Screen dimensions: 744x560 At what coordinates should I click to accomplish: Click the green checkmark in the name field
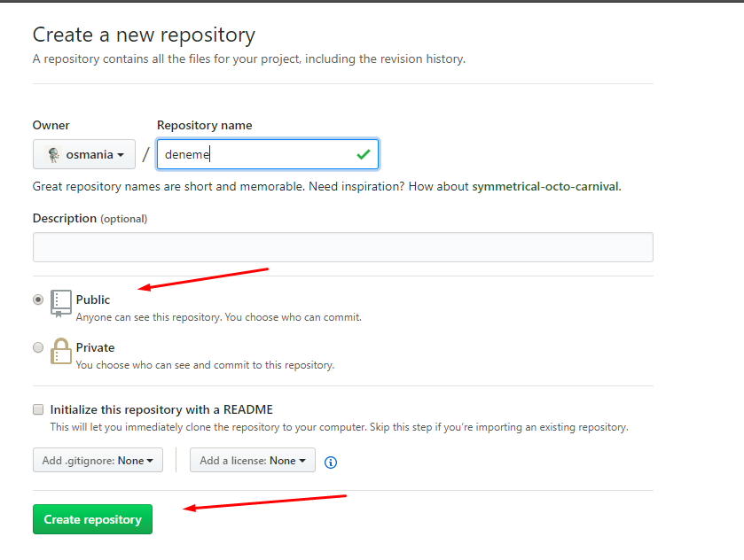[x=363, y=154]
